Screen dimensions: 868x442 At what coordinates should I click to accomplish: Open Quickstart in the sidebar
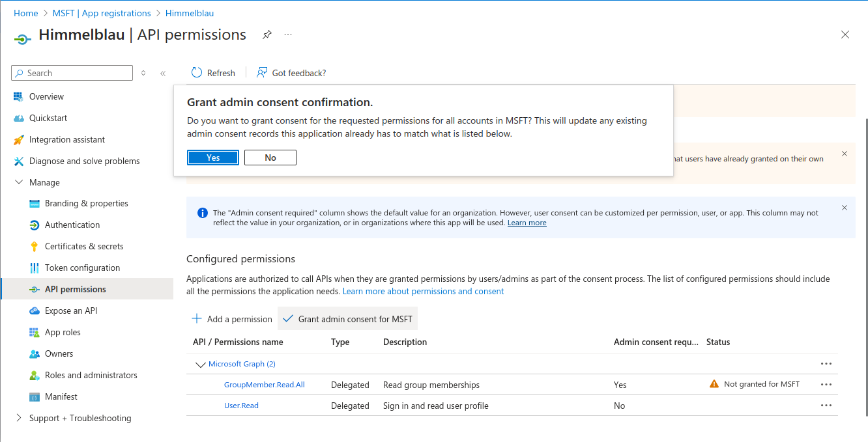click(48, 118)
